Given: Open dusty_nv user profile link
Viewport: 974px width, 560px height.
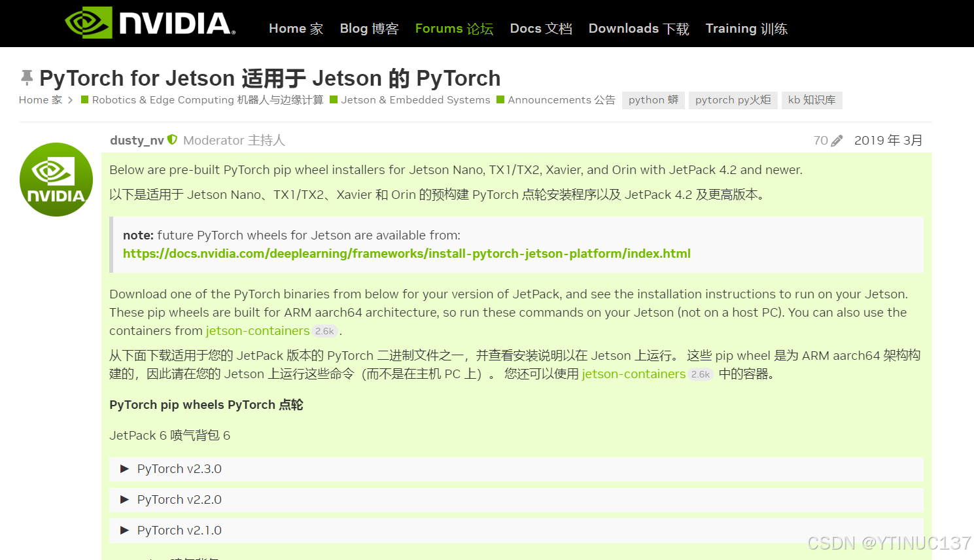Looking at the screenshot, I should 137,141.
